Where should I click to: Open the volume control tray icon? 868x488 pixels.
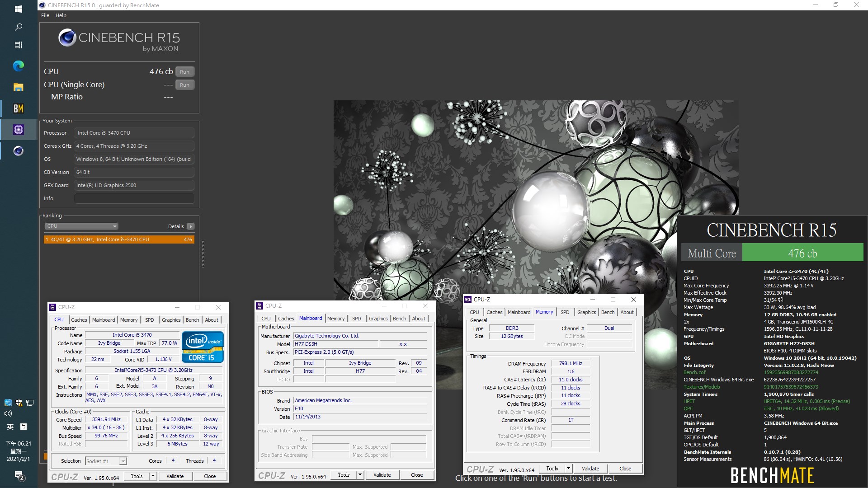tap(8, 413)
